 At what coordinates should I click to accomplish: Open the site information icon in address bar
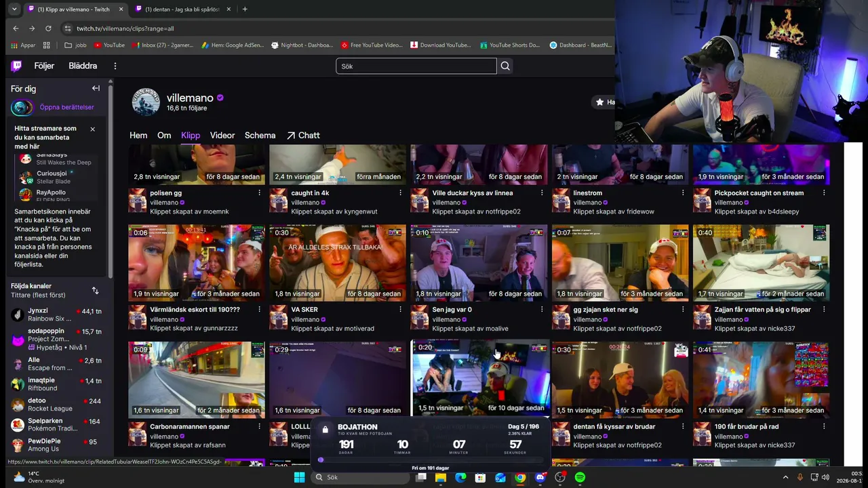click(67, 28)
